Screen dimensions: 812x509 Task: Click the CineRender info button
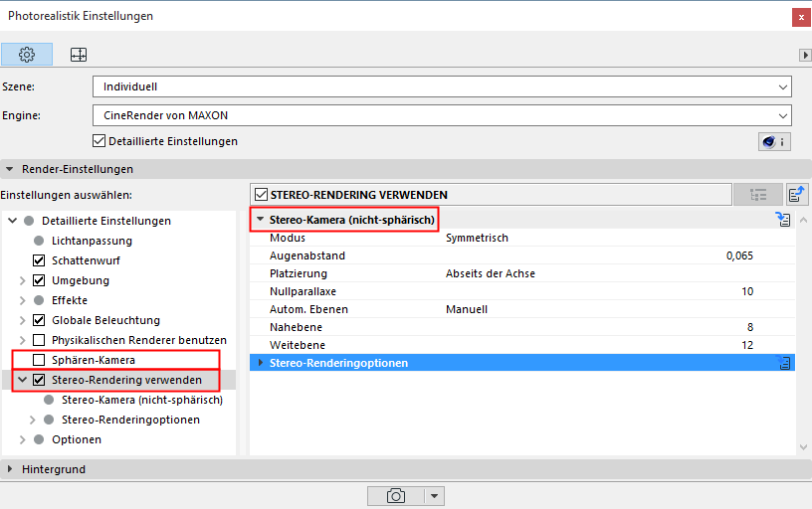(x=774, y=141)
